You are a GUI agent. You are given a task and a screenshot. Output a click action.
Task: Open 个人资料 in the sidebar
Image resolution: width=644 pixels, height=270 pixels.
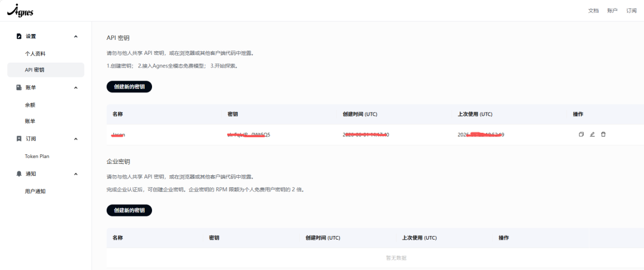[35, 54]
